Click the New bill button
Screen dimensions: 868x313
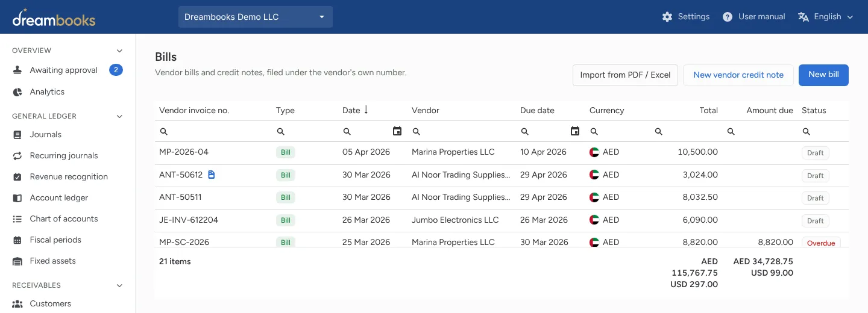pyautogui.click(x=823, y=75)
